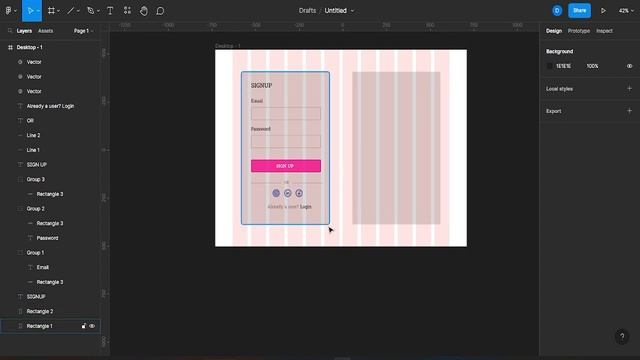Select the Text tool

tap(110, 11)
